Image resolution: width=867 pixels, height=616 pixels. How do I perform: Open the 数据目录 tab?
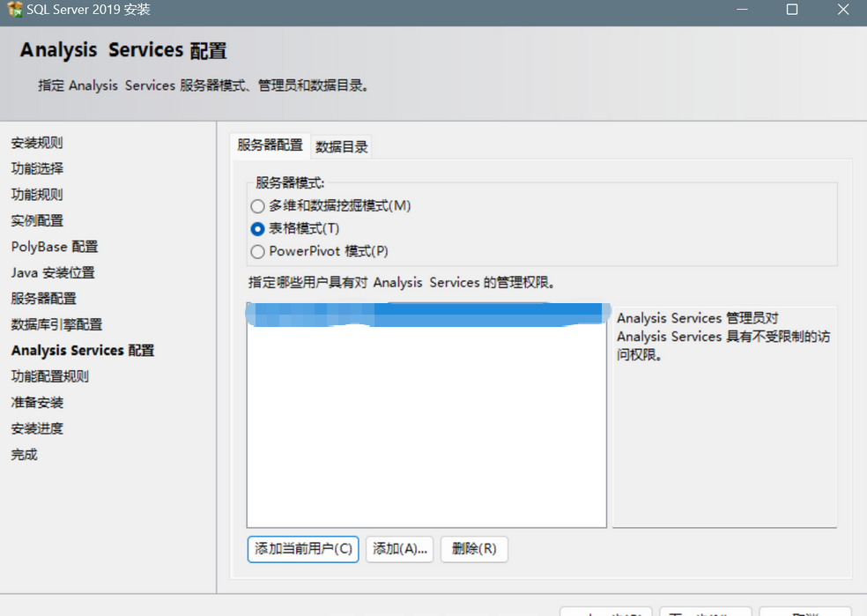[341, 147]
